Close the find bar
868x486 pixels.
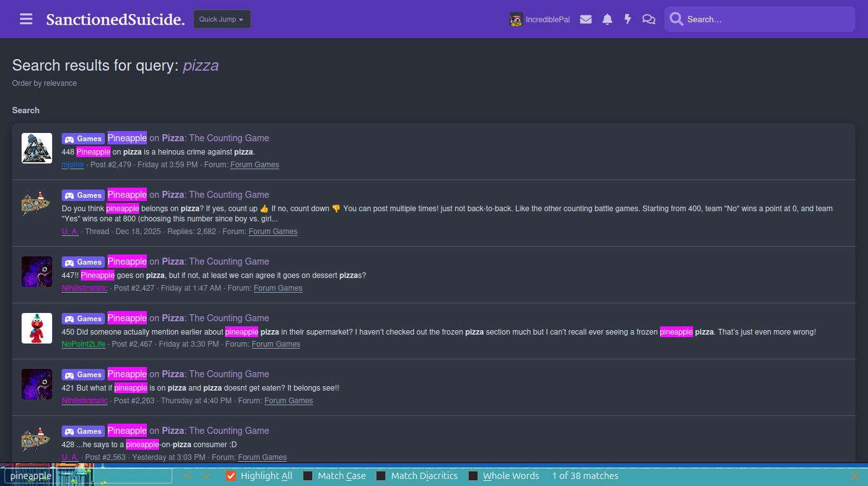(x=855, y=476)
